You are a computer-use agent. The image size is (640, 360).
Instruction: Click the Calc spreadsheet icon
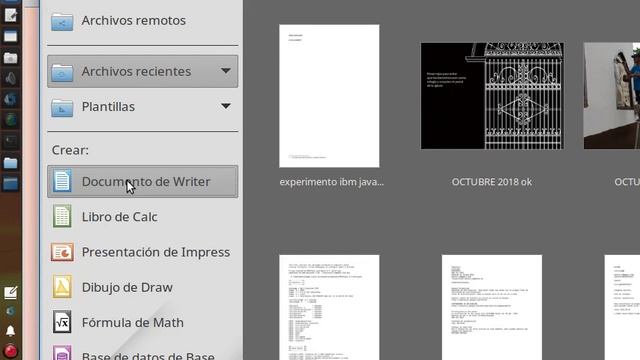point(62,216)
